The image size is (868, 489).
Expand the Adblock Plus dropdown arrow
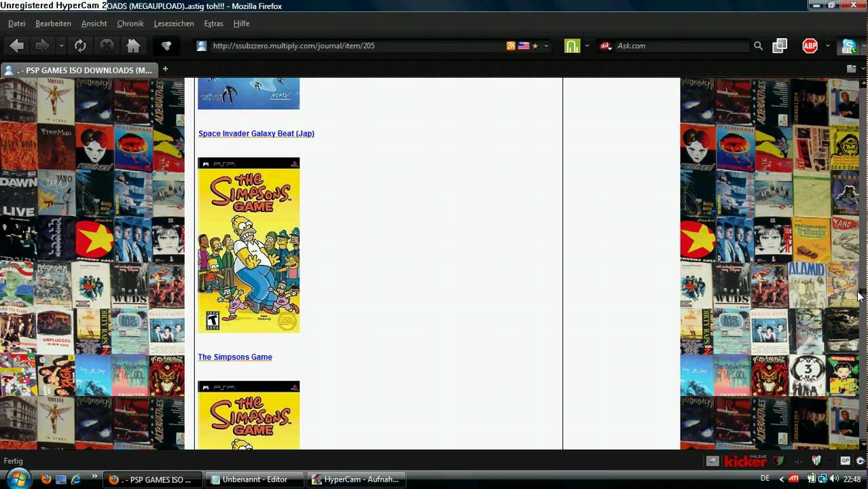(x=827, y=46)
